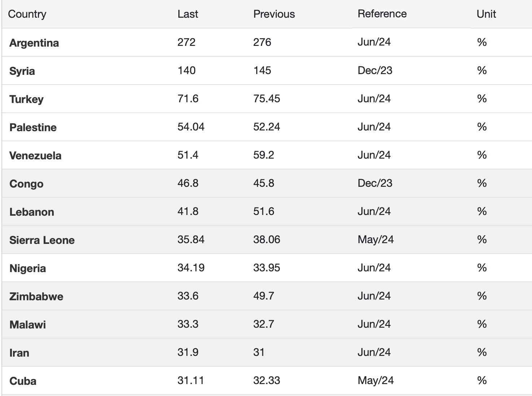Open Venezuela in the table
Screen dimensions: 532x396
35,155
